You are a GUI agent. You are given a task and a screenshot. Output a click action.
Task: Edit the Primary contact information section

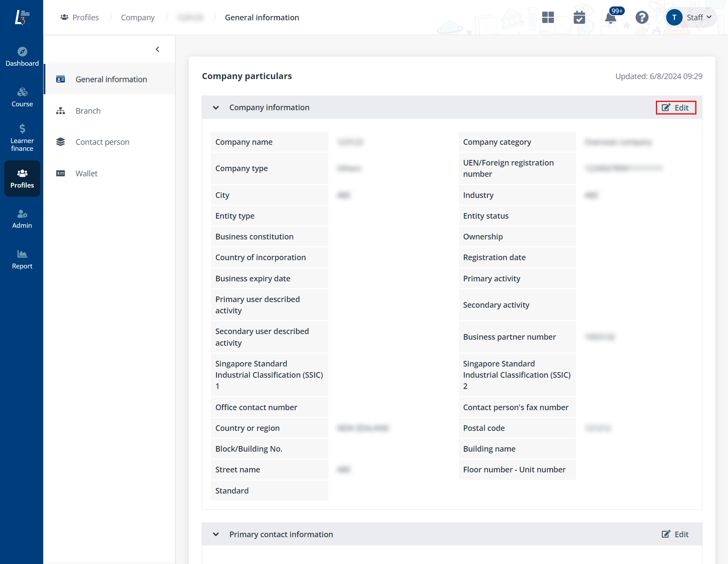[x=675, y=535]
